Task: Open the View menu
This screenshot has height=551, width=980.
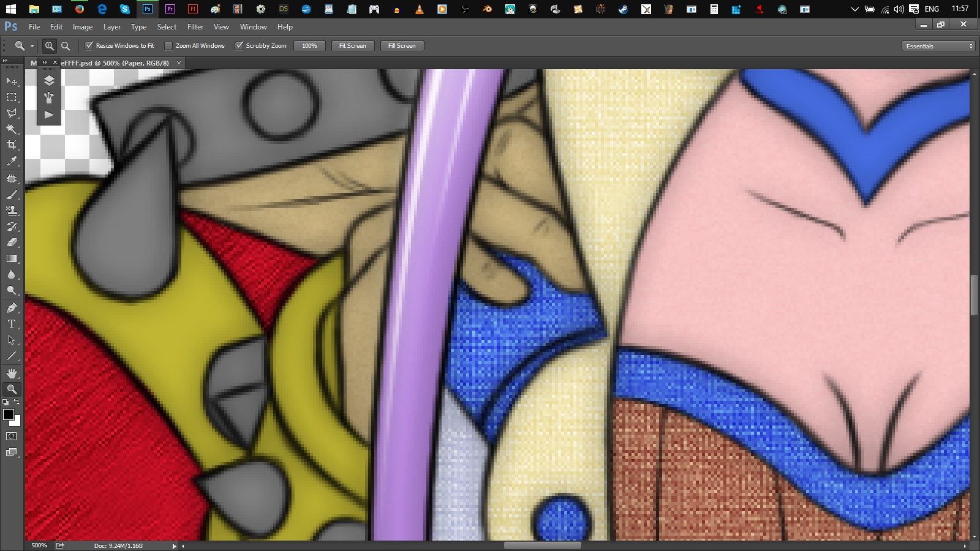Action: pos(221,27)
